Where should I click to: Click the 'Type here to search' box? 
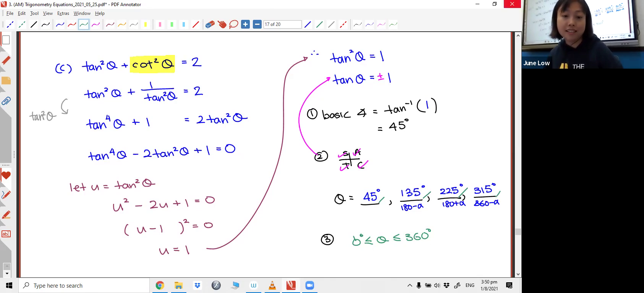point(84,285)
